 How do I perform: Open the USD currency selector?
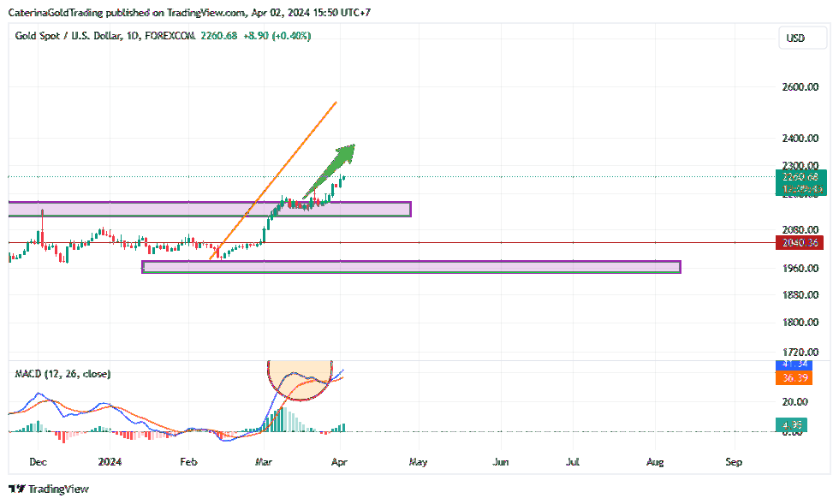click(x=802, y=38)
